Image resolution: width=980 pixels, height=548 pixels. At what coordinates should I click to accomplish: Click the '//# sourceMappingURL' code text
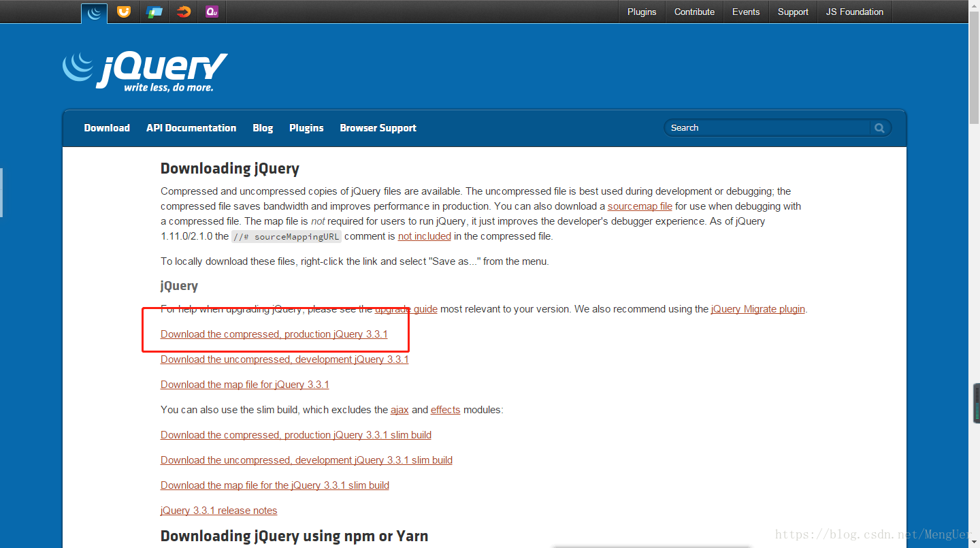[286, 237]
